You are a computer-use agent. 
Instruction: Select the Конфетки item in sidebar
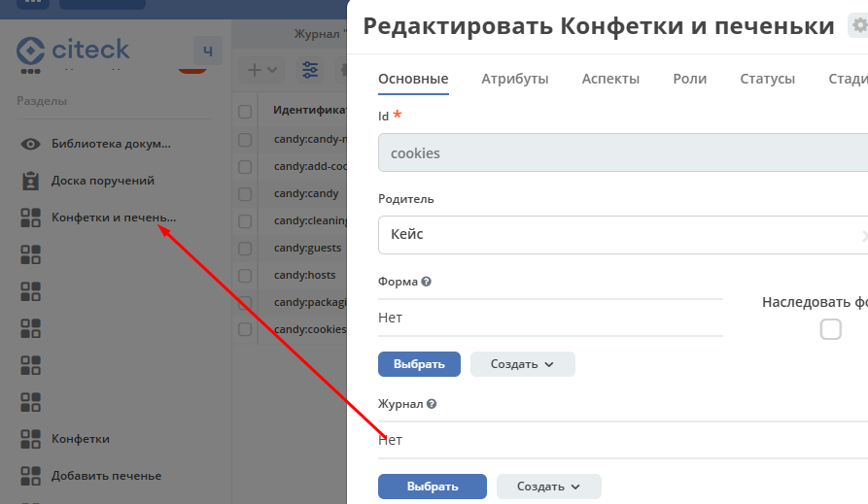coord(80,439)
